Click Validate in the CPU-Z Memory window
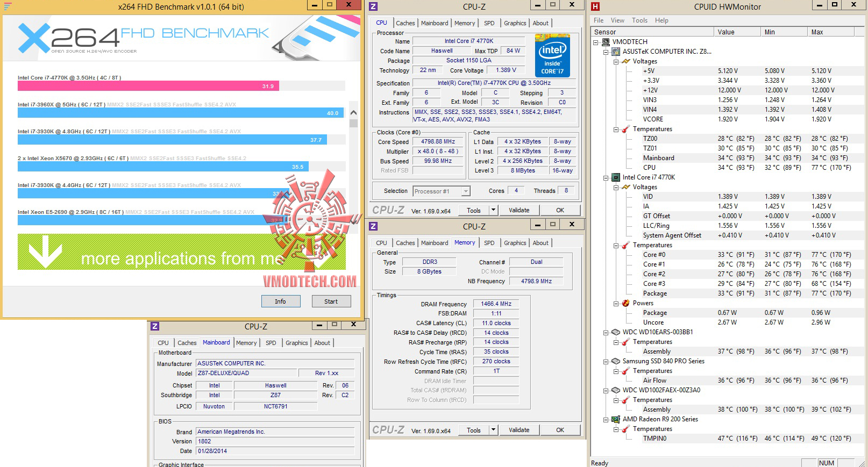Viewport: 868px width, 467px height. [x=519, y=430]
